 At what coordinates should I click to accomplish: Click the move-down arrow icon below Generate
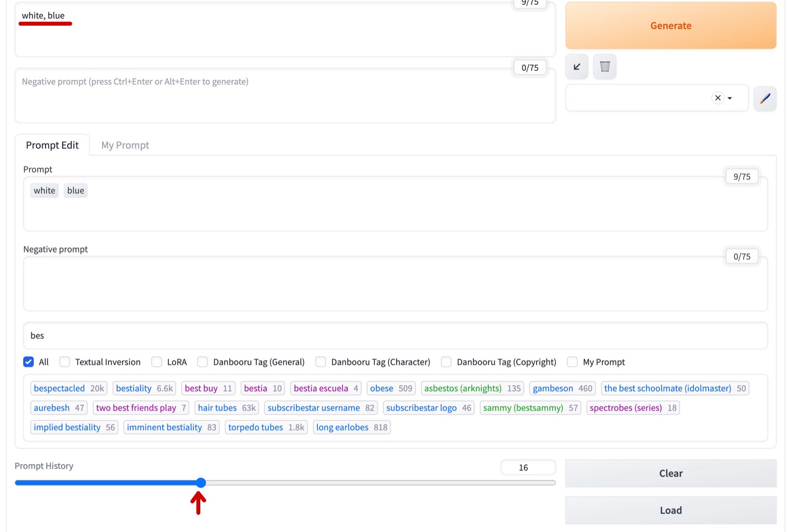576,67
